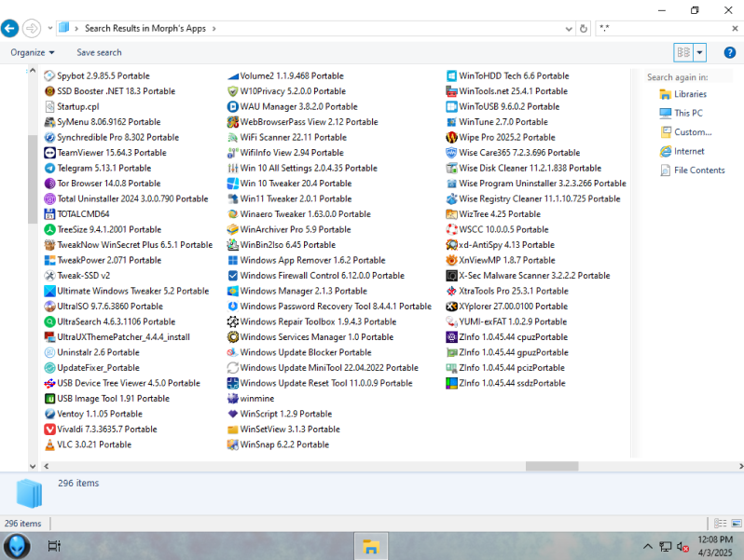744x560 pixels.
Task: Open the address bar history dropdown
Action: (x=569, y=29)
